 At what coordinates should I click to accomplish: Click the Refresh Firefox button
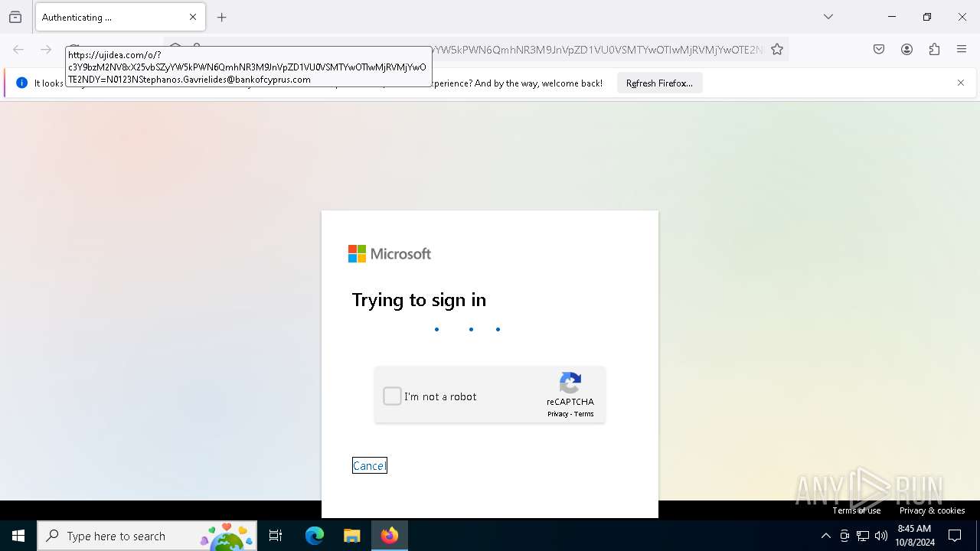click(x=659, y=83)
